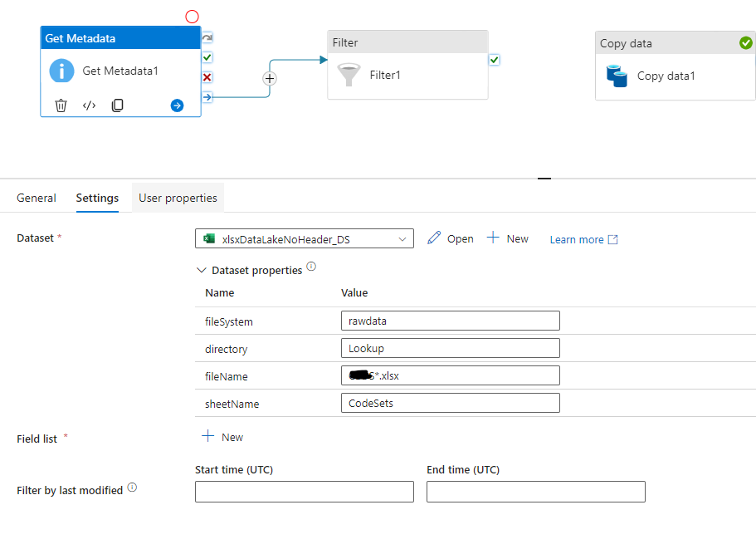756x549 pixels.
Task: Delete the Get Metadata1 activity via trash icon
Action: pyautogui.click(x=61, y=105)
